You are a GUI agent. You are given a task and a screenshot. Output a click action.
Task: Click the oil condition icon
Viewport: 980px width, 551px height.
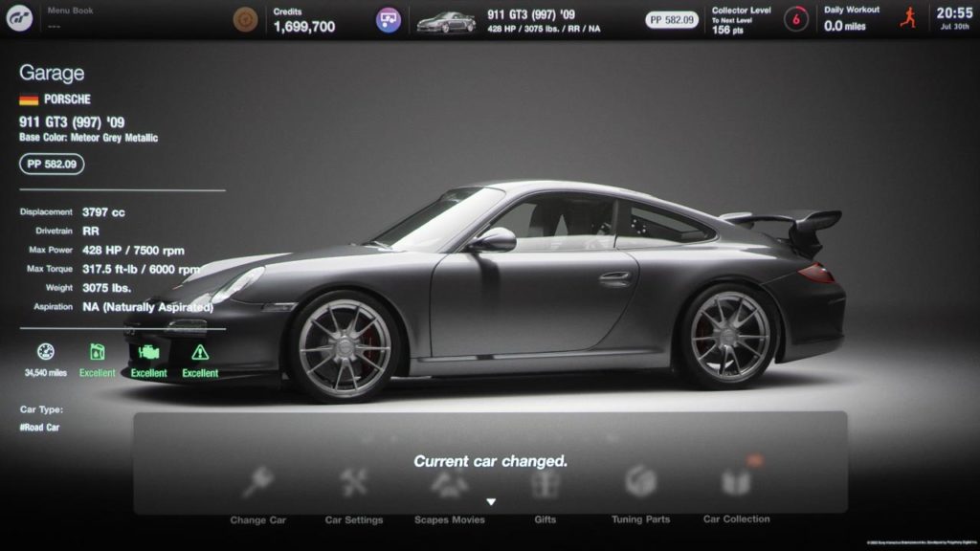pyautogui.click(x=97, y=352)
